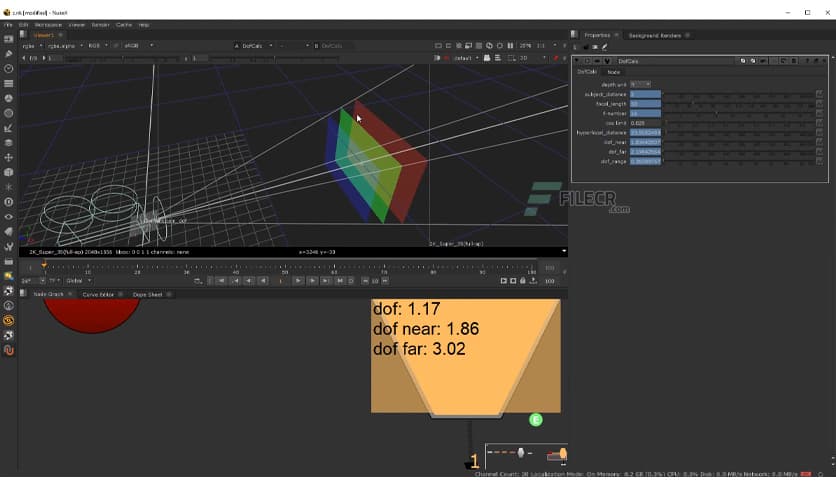Open the Draw nodes toolbar menu
The width and height of the screenshot is (836, 484).
tap(9, 54)
